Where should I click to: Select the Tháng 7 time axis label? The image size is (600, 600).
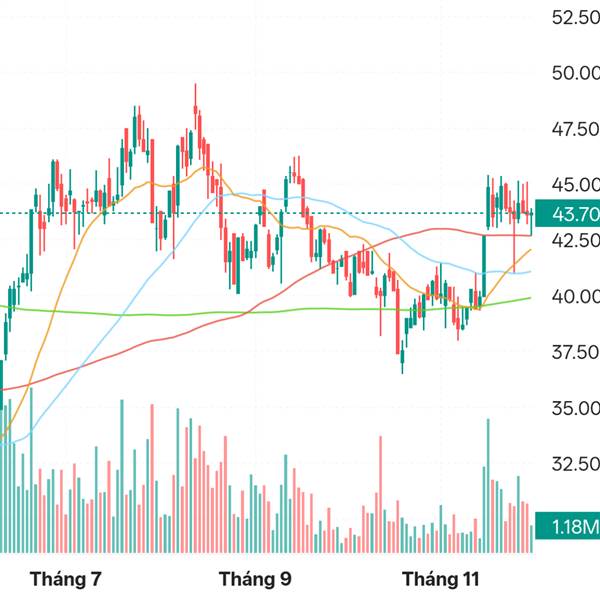point(66,579)
